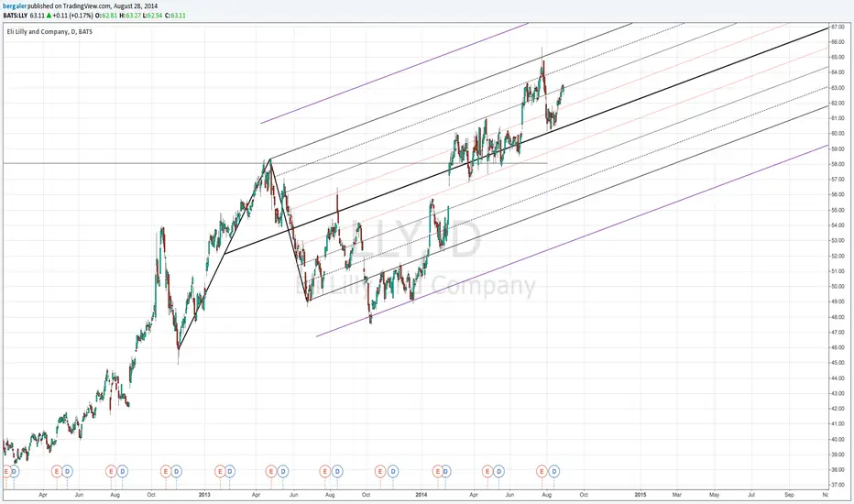Click the low price value L:62.54

point(152,16)
